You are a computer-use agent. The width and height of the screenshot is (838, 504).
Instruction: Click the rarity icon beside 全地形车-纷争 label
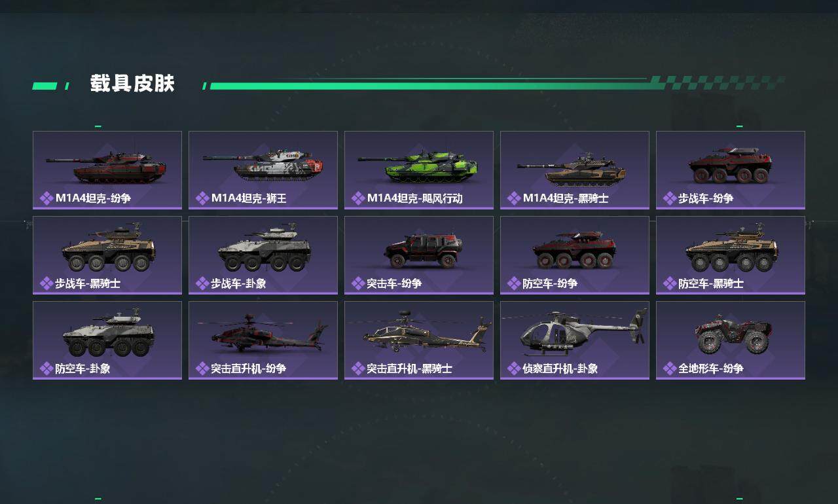coord(670,368)
